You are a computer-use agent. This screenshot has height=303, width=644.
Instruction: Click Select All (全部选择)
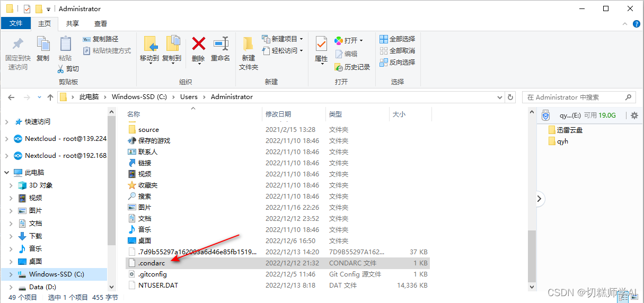(398, 39)
